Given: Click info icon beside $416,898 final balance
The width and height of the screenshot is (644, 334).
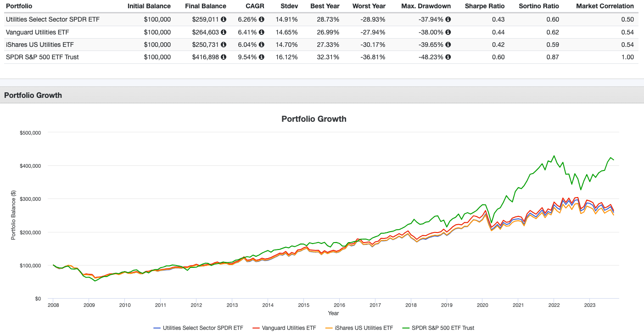Looking at the screenshot, I should pos(224,57).
